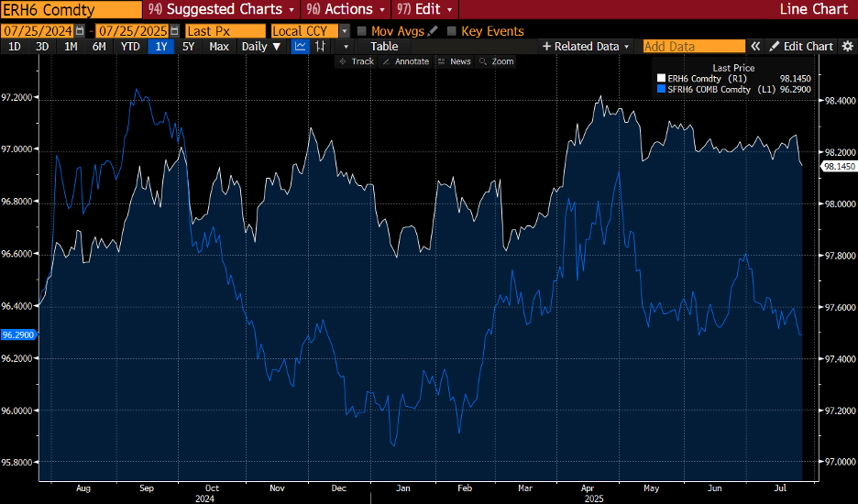This screenshot has height=504, width=858.
Task: Activate the Track crosshair tool
Action: [x=357, y=61]
